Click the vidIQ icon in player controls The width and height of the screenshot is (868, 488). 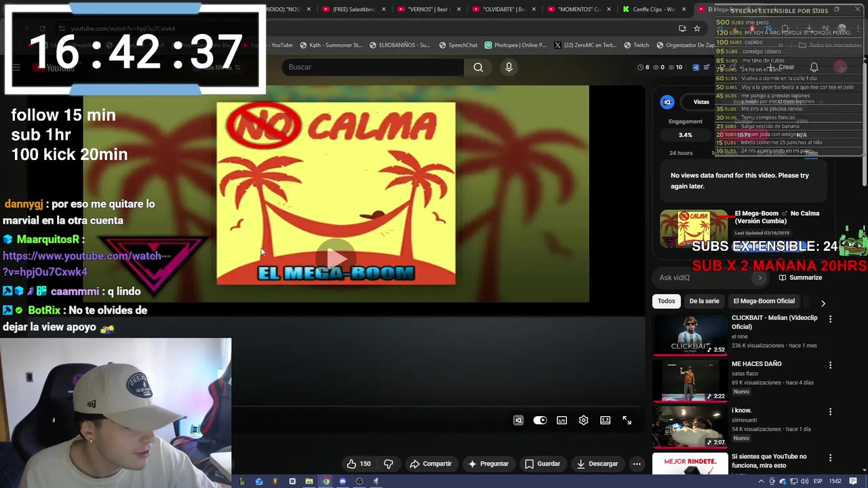click(518, 420)
